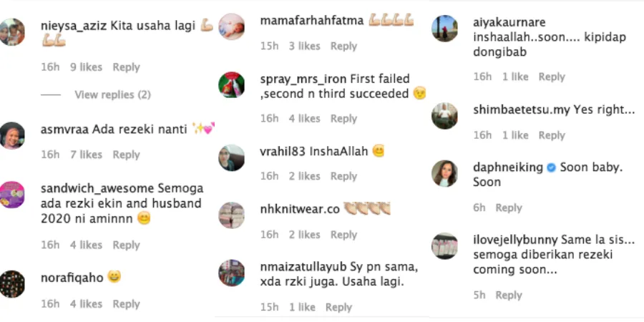View the 9 likes on nieysa_aziz's comment
644x322 pixels.
tap(86, 67)
